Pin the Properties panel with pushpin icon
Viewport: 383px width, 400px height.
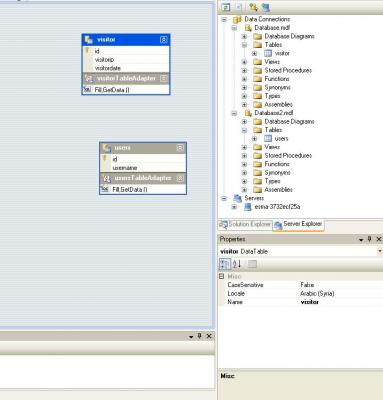(x=369, y=239)
